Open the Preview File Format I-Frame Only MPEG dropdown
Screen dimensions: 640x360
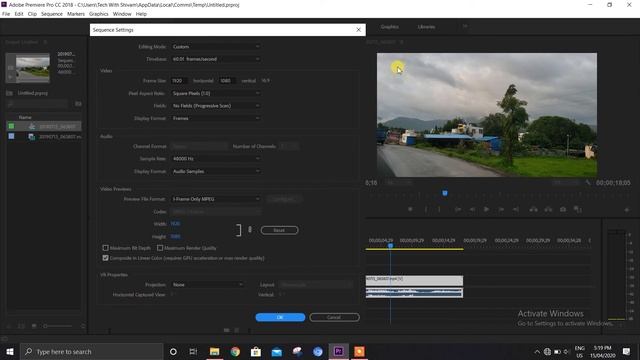tap(216, 199)
